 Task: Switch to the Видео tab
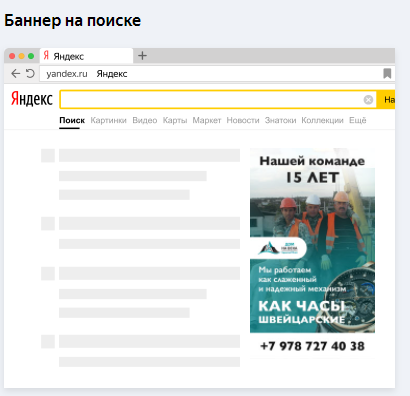pyautogui.click(x=145, y=120)
